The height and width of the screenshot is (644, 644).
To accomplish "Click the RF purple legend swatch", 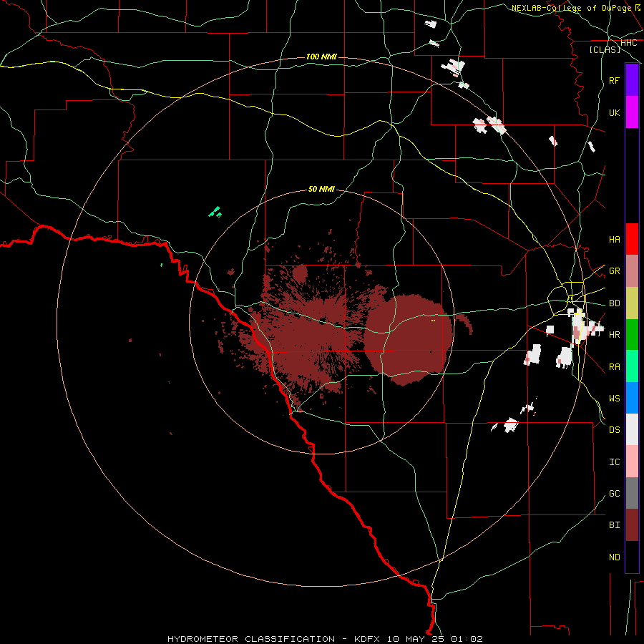I will click(x=632, y=80).
